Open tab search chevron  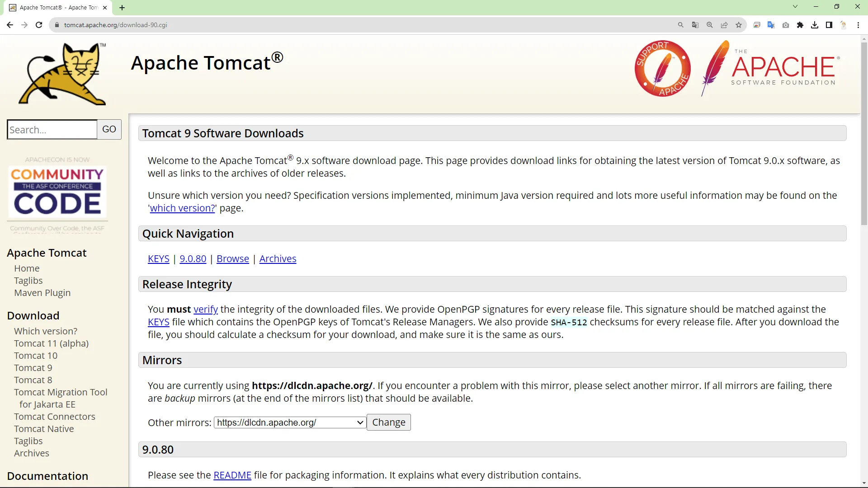point(795,7)
